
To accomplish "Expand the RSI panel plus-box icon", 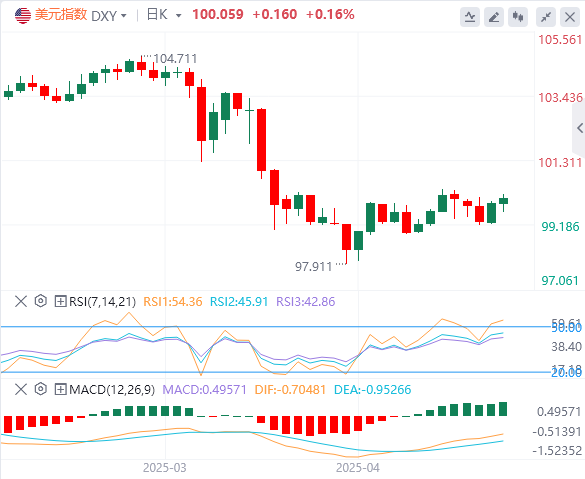I will [60, 301].
